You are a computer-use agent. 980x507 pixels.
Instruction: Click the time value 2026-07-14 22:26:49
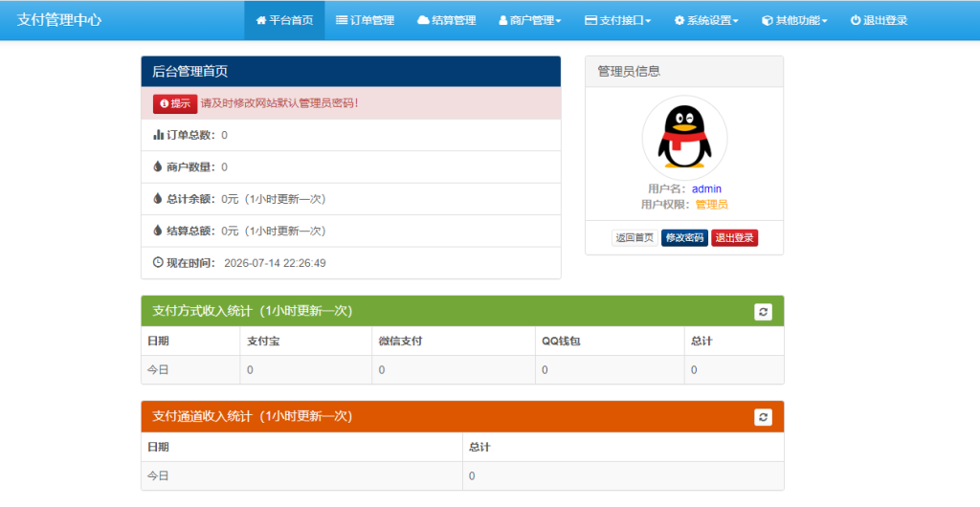point(275,263)
